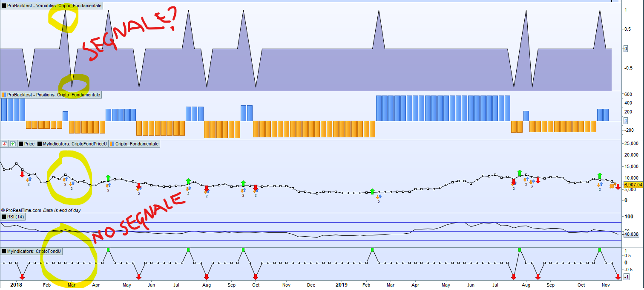Click the 25,000 value on the price scale
644x290 pixels.
pyautogui.click(x=632, y=143)
